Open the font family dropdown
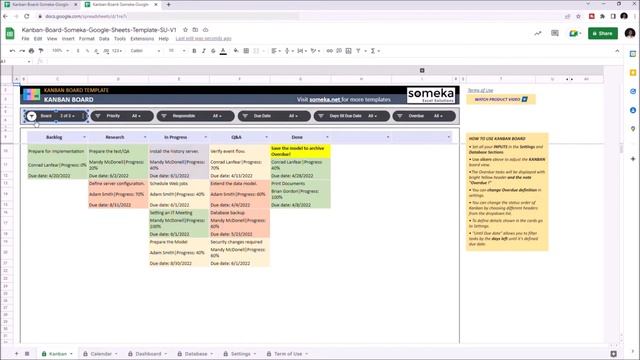The height and width of the screenshot is (360, 640). 145,51
